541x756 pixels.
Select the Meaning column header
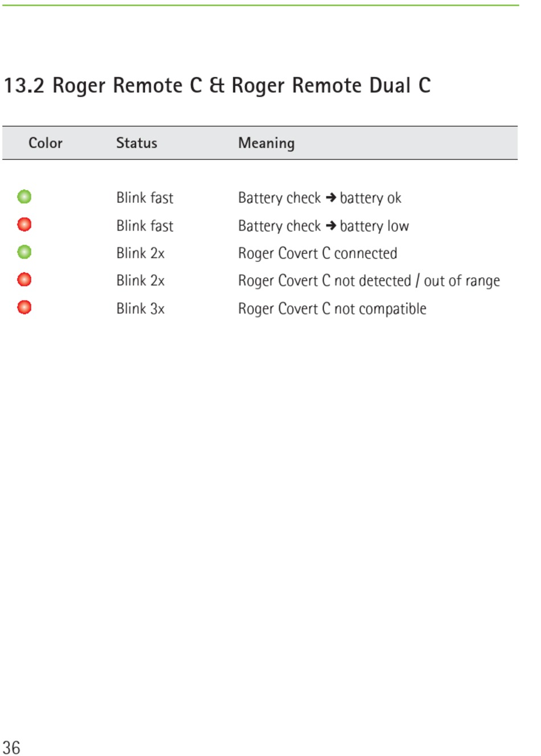(x=267, y=143)
